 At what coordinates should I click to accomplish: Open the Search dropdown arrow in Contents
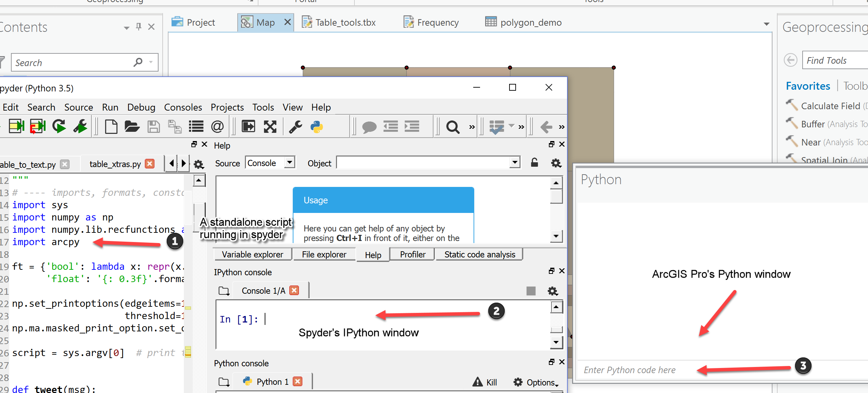[x=151, y=62]
